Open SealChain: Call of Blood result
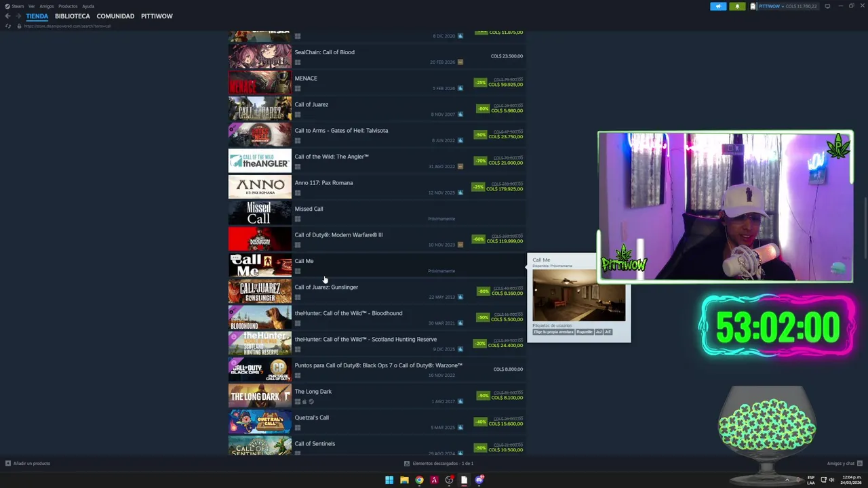The image size is (868, 488). (376, 56)
